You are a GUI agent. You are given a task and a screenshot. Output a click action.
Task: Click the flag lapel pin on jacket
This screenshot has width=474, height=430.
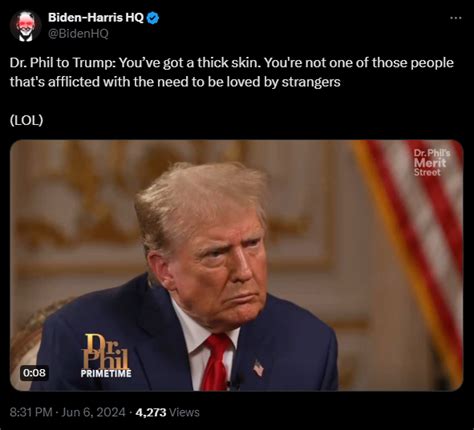tap(258, 368)
